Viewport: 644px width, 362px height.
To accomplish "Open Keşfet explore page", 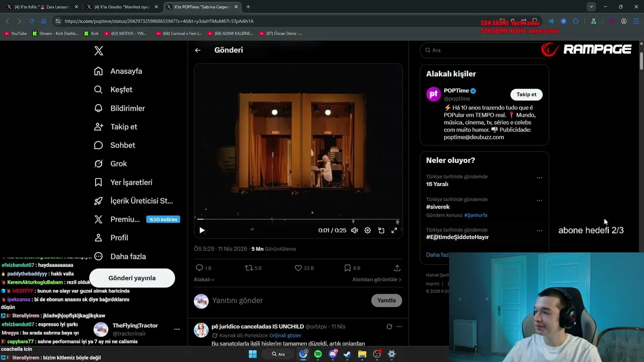I will coord(113,89).
